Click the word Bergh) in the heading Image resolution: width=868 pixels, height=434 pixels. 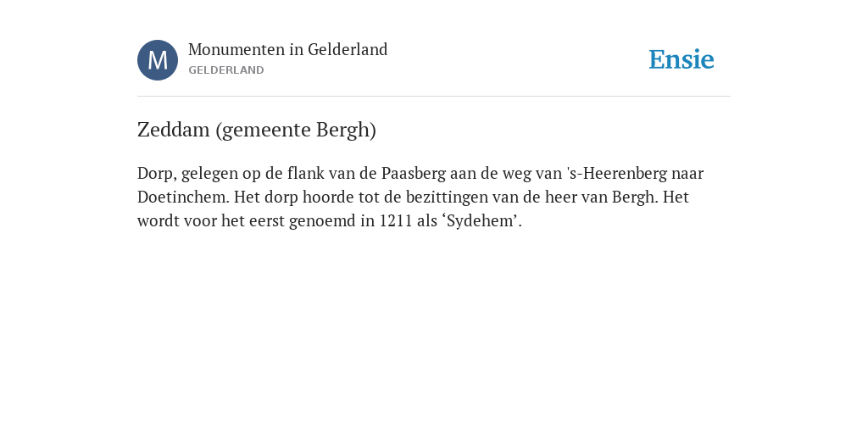pos(347,130)
